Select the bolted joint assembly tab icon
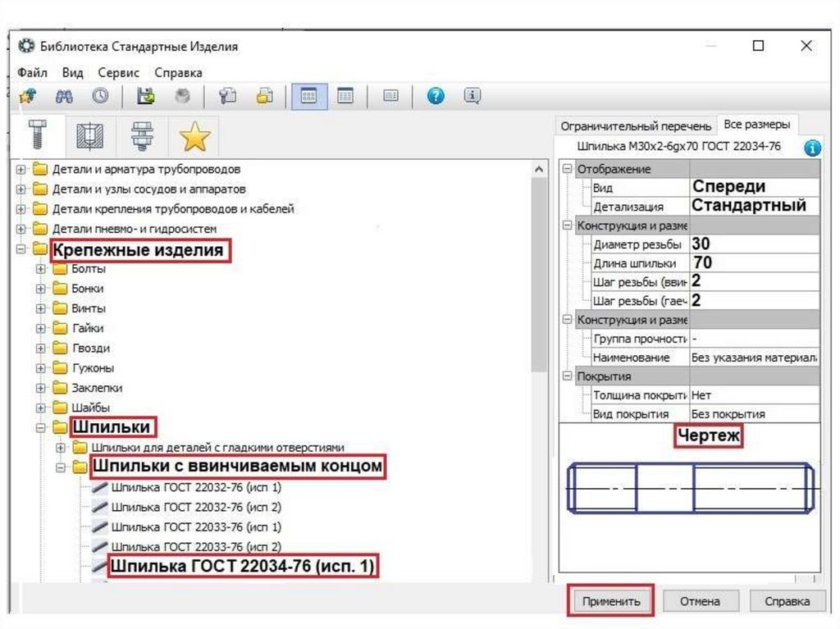Viewport: 840px width, 629px height. 142,136
